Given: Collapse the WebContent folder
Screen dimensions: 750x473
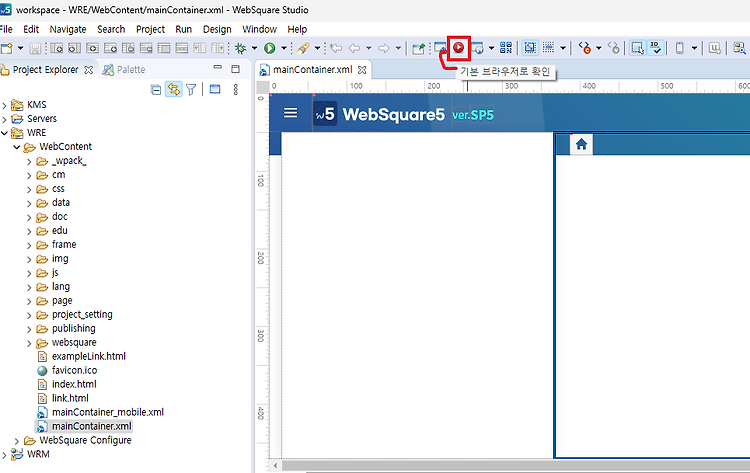Looking at the screenshot, I should click(x=17, y=147).
